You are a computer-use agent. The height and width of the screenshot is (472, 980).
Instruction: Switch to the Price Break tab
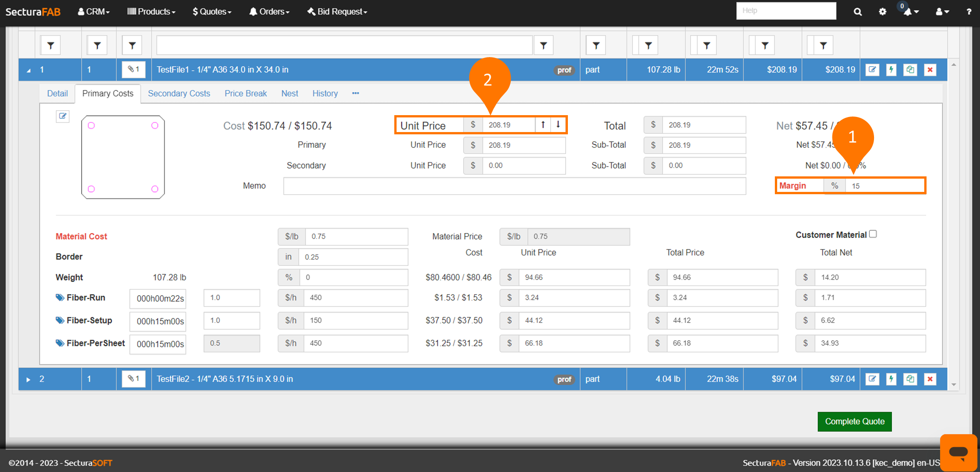245,94
